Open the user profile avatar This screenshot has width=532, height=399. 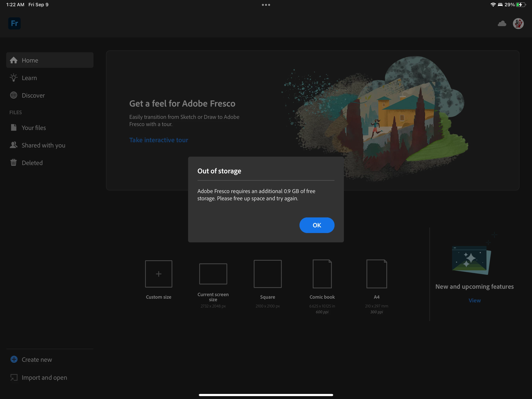pos(518,24)
